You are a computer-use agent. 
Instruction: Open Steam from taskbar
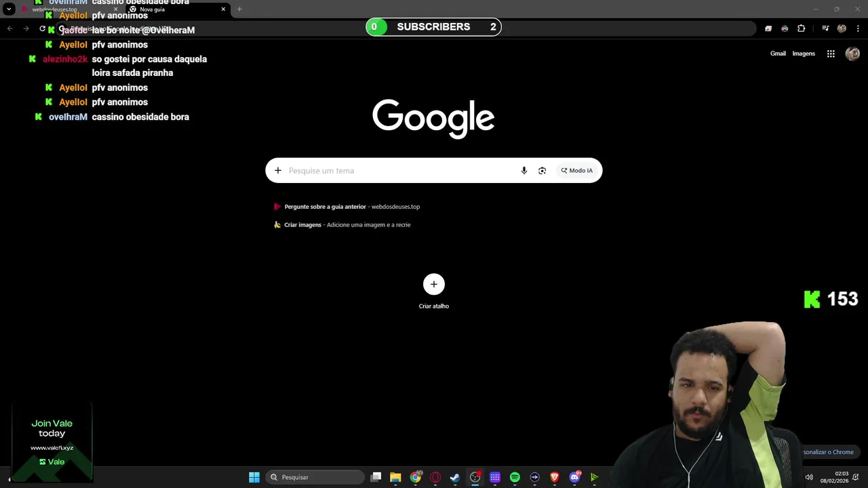(x=455, y=477)
